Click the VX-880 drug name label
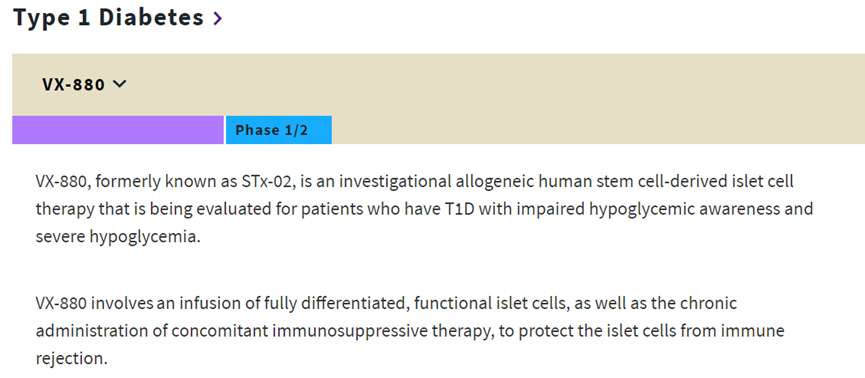 [73, 84]
